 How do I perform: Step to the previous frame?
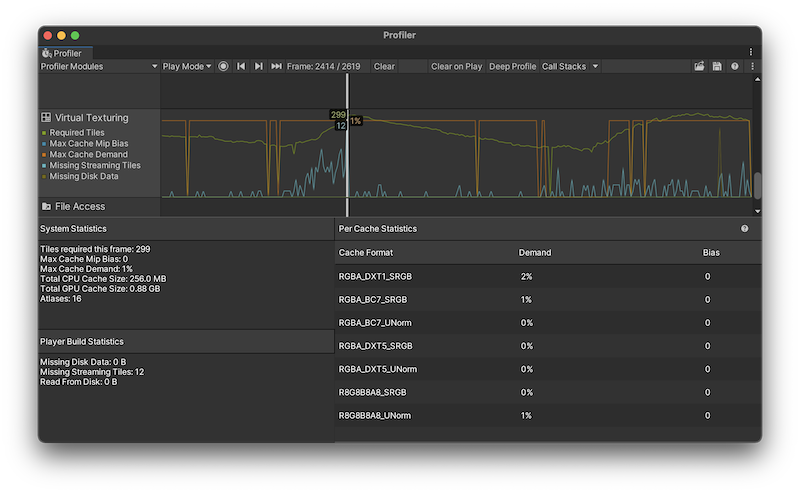(x=241, y=67)
